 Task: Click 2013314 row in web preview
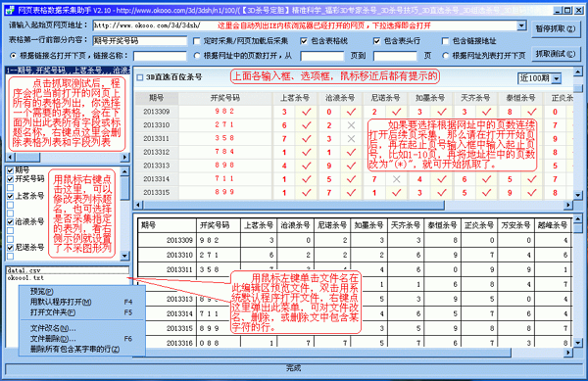(x=157, y=179)
